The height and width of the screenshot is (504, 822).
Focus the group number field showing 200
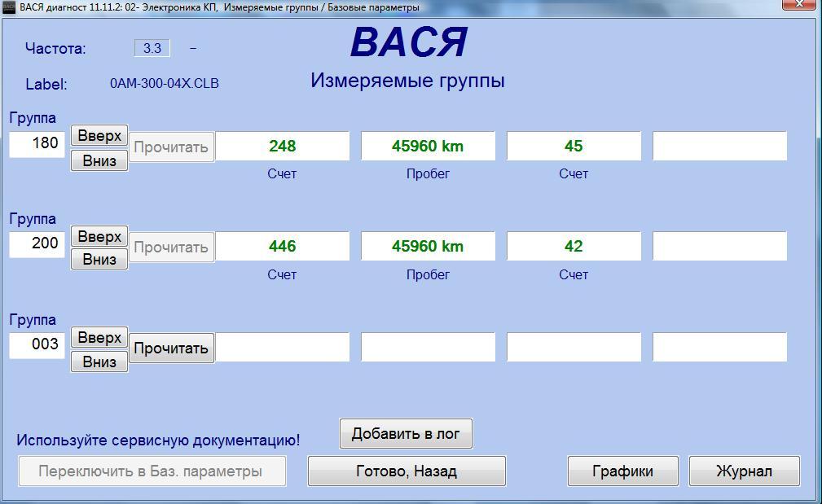(37, 244)
